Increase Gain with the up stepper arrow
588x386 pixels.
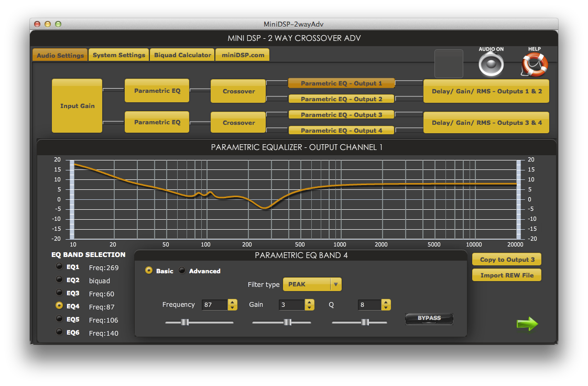[309, 302]
